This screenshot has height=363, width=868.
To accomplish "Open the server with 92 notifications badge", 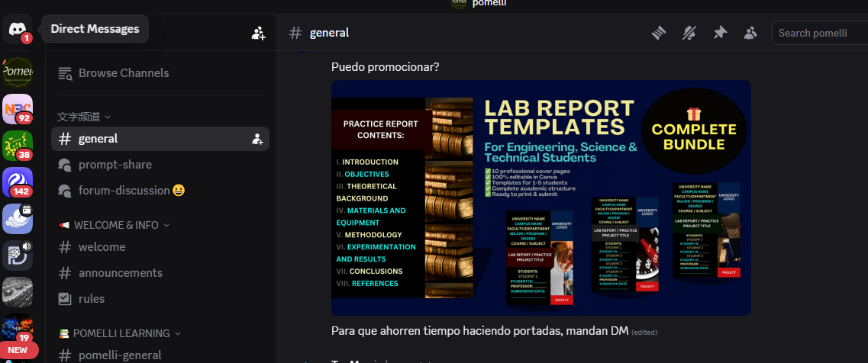I will pos(18,108).
